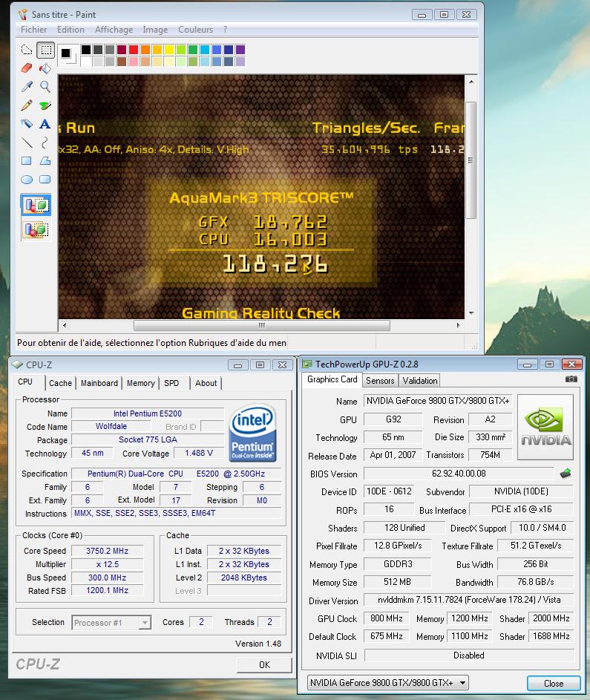Switch to the Memory tab in CPU-Z
This screenshot has width=590, height=700.
click(x=140, y=383)
